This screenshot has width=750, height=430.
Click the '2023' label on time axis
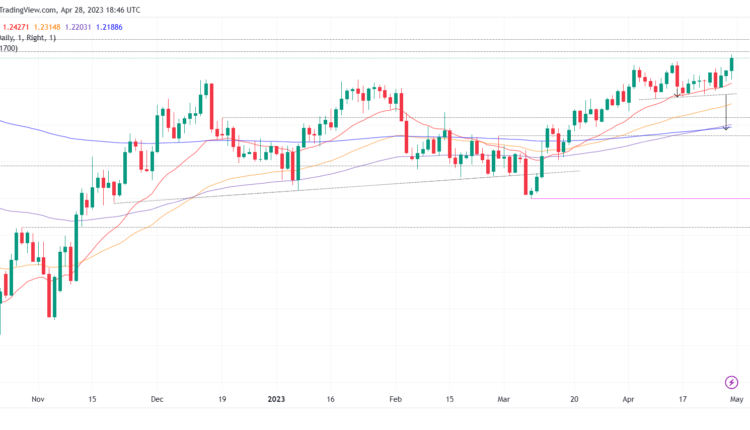[x=278, y=399]
